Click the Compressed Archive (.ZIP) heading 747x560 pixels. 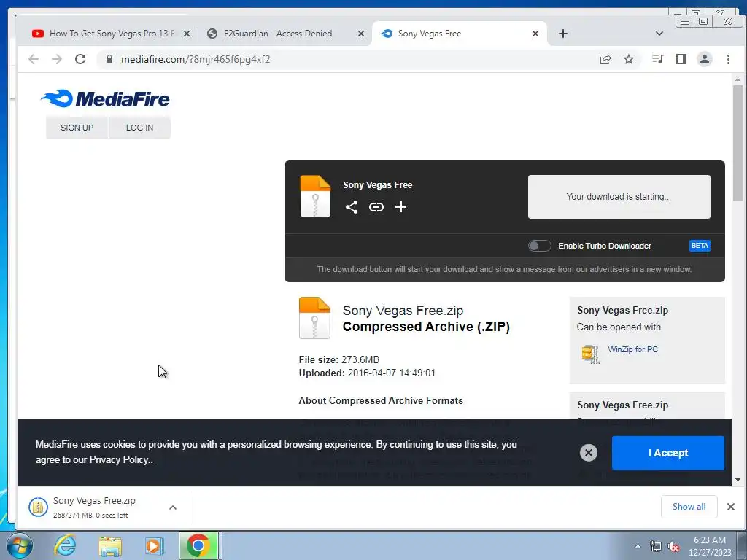(426, 327)
